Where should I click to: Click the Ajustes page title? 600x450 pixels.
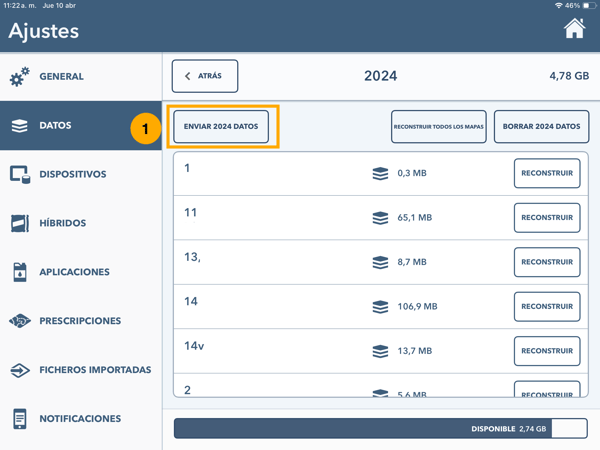click(x=44, y=31)
